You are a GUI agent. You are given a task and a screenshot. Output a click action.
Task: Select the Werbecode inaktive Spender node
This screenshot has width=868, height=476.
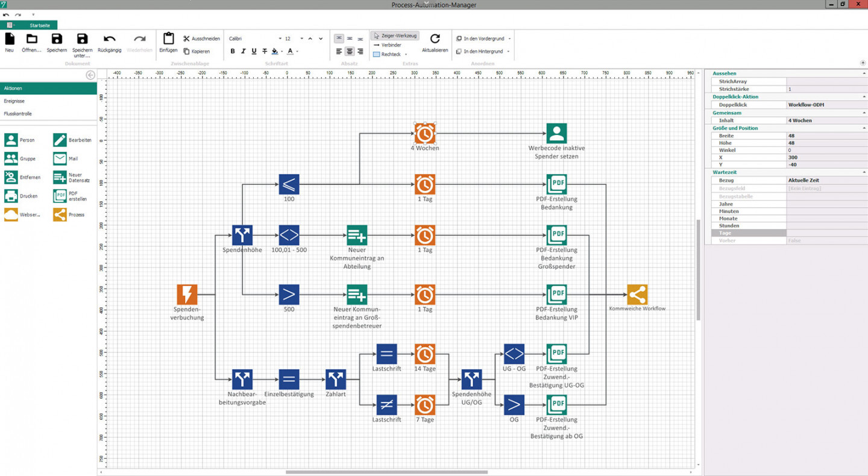point(556,134)
